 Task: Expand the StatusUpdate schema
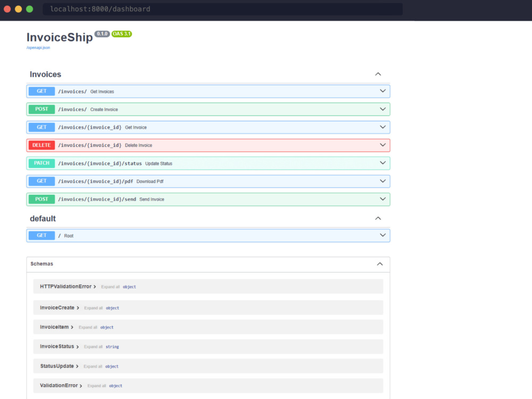click(x=60, y=367)
